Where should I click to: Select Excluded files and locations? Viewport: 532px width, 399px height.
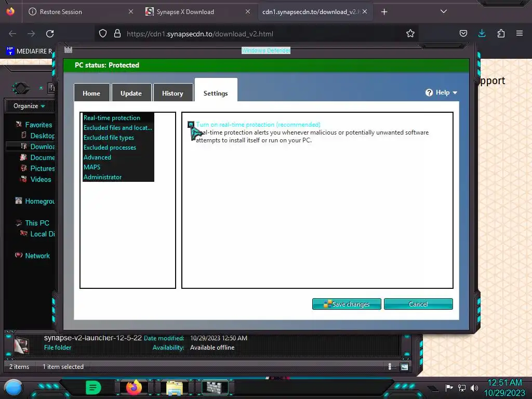click(x=118, y=128)
